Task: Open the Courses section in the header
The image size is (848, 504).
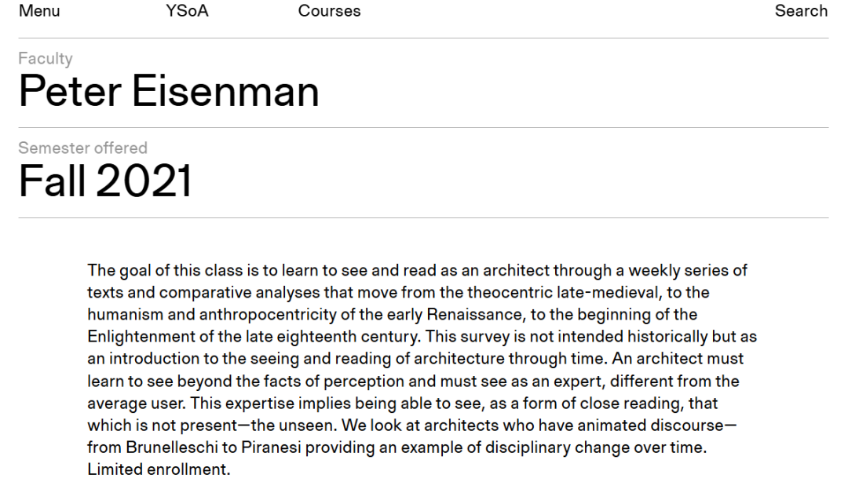Action: click(329, 11)
